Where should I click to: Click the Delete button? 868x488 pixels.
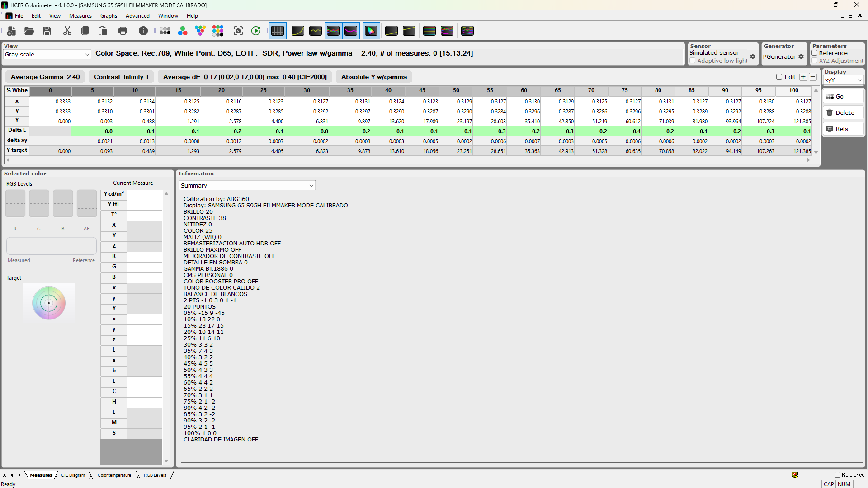[843, 113]
